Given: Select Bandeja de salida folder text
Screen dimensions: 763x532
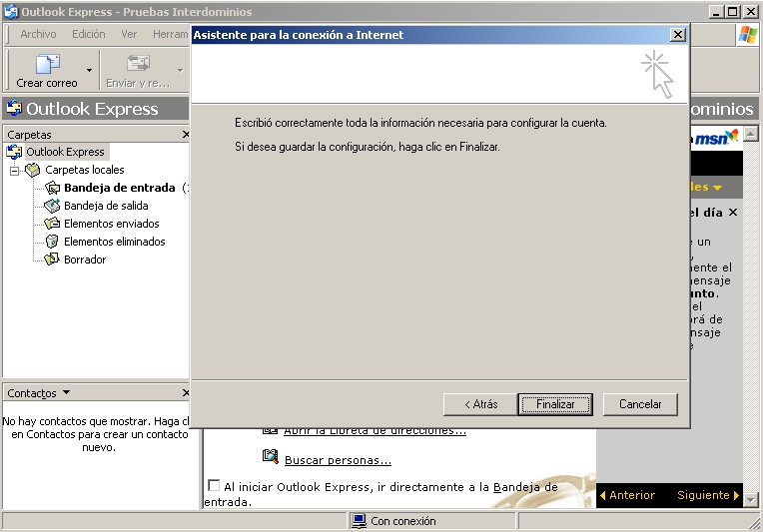Looking at the screenshot, I should [x=106, y=206].
